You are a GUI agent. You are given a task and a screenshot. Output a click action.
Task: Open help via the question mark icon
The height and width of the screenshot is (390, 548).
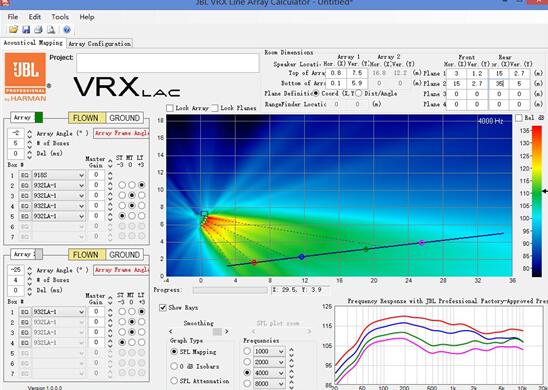click(67, 30)
